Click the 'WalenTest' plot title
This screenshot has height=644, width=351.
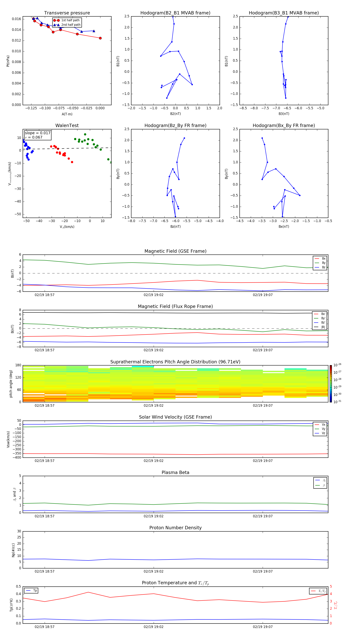coord(67,125)
